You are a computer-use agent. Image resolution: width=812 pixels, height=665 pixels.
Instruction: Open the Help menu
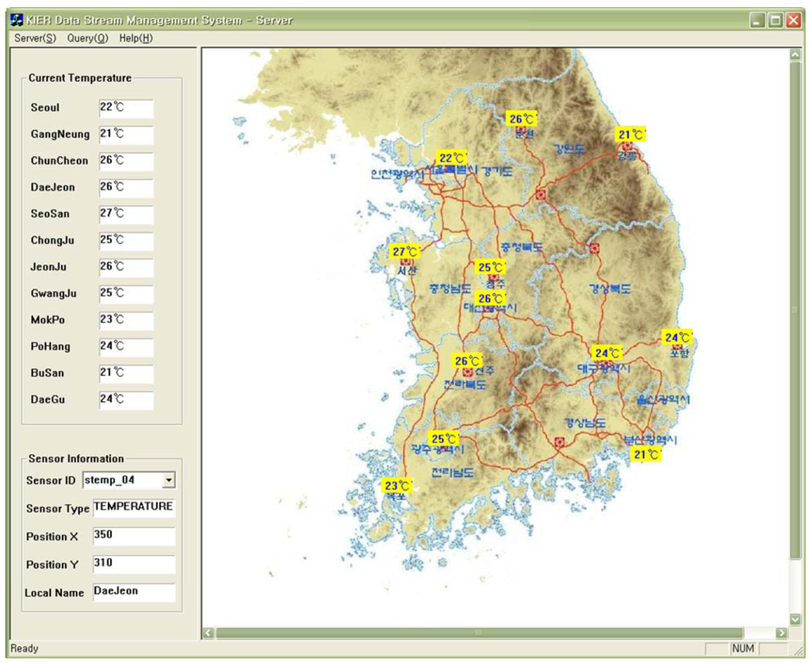pyautogui.click(x=136, y=38)
